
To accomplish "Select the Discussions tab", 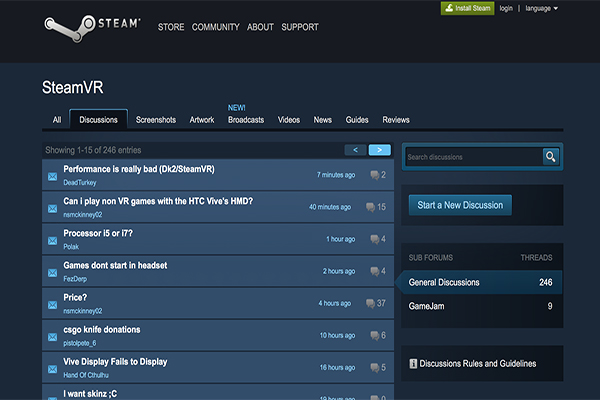I will point(98,119).
